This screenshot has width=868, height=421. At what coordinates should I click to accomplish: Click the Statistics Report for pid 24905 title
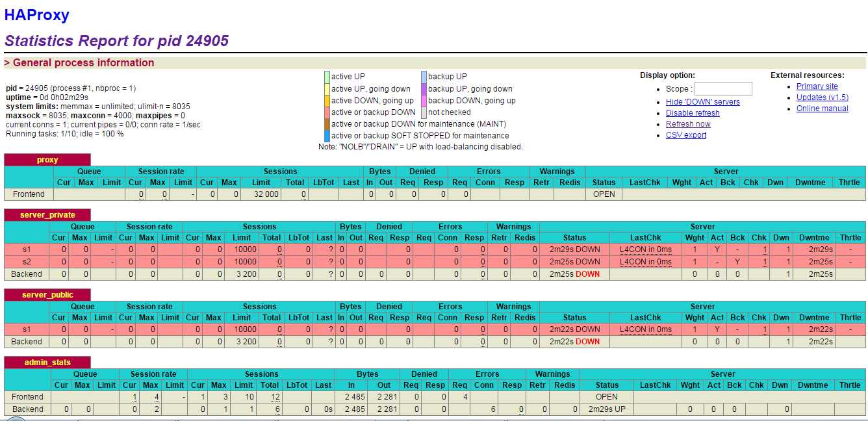[x=117, y=41]
